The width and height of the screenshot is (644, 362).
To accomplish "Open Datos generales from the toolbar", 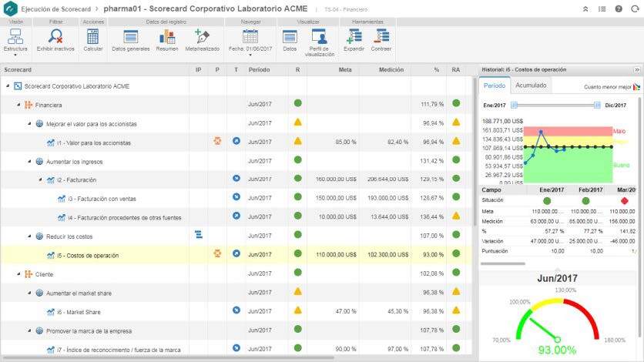I will pos(130,36).
